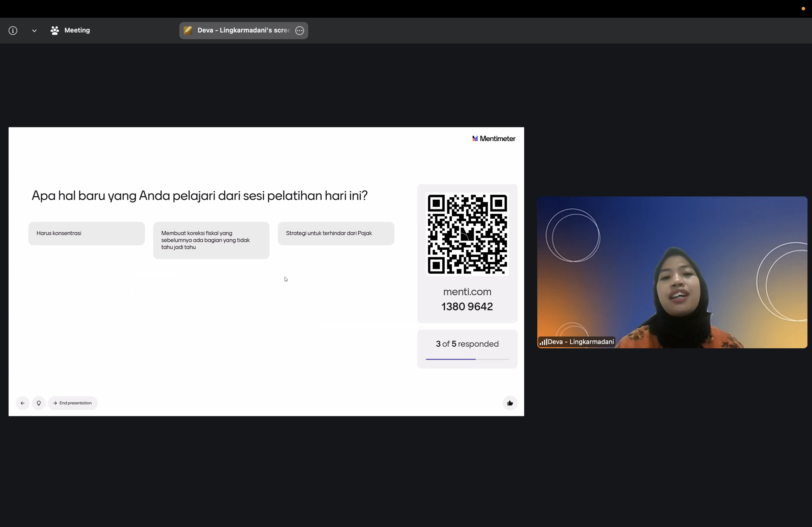Click the response progress bar

467,359
